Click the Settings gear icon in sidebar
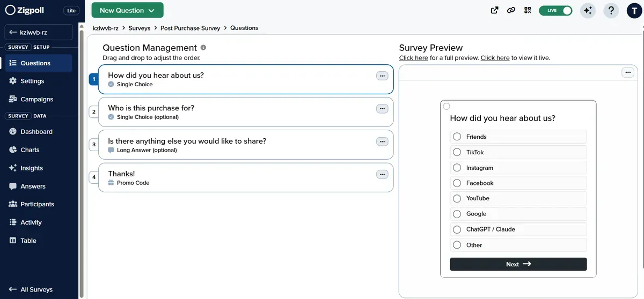 pos(13,81)
